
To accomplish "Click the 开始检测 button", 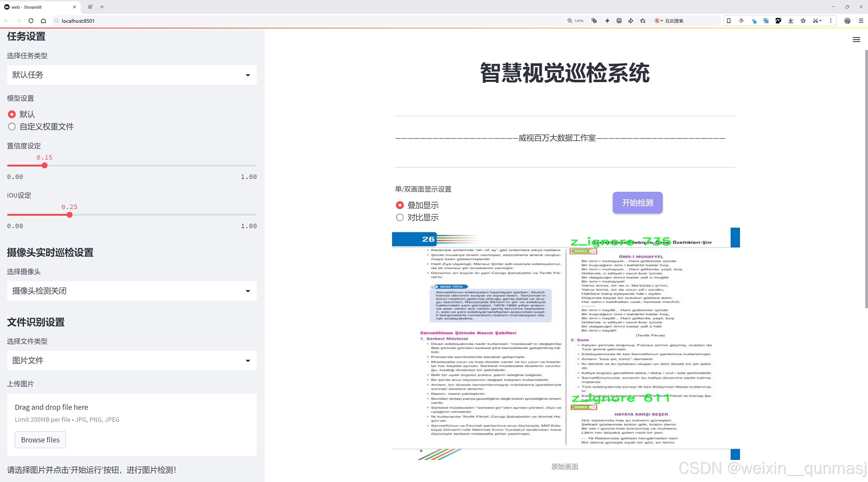I will [x=637, y=203].
